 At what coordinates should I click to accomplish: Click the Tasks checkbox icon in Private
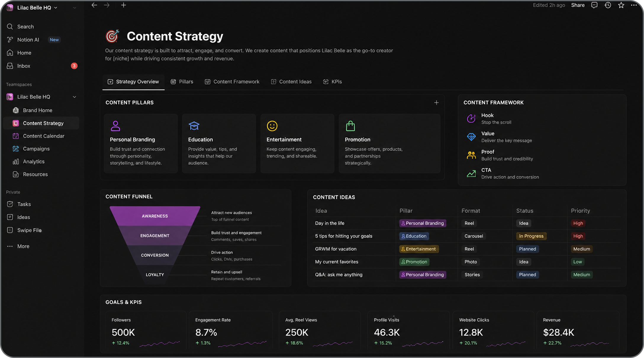tap(10, 204)
